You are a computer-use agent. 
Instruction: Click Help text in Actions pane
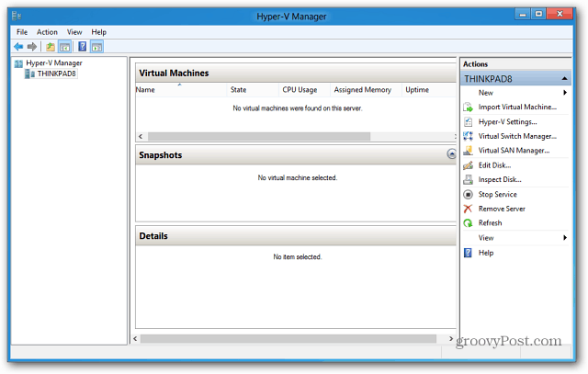pyautogui.click(x=486, y=253)
